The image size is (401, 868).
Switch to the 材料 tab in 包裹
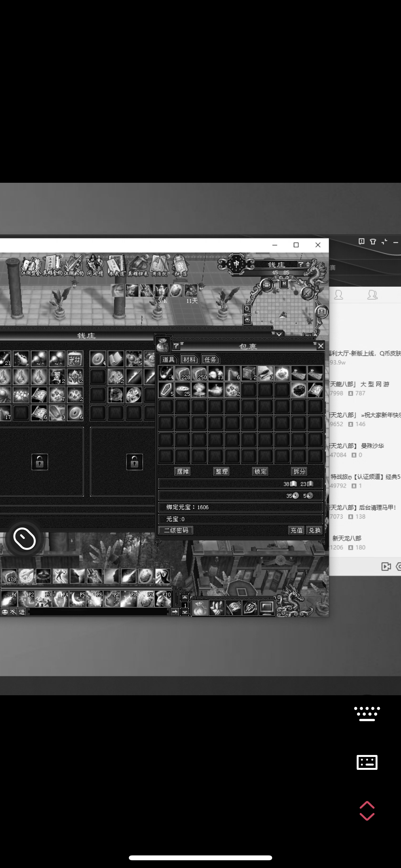[190, 359]
